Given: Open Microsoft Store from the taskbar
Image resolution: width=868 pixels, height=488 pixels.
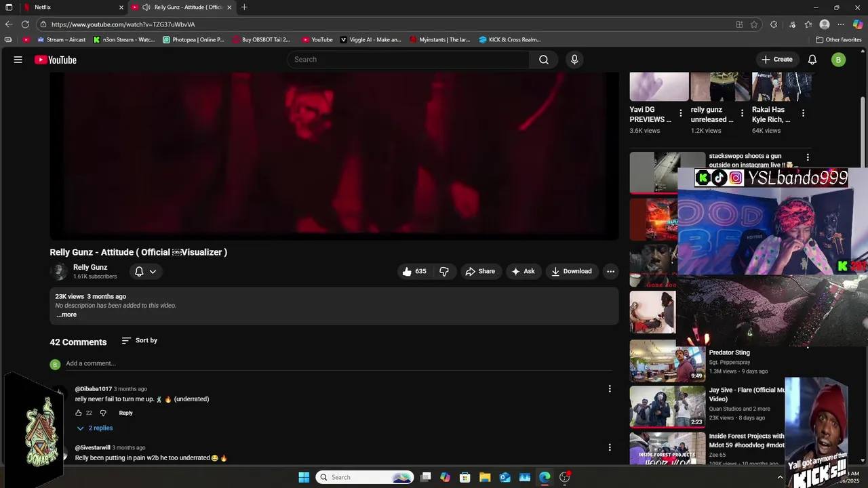Looking at the screenshot, I should tap(465, 477).
